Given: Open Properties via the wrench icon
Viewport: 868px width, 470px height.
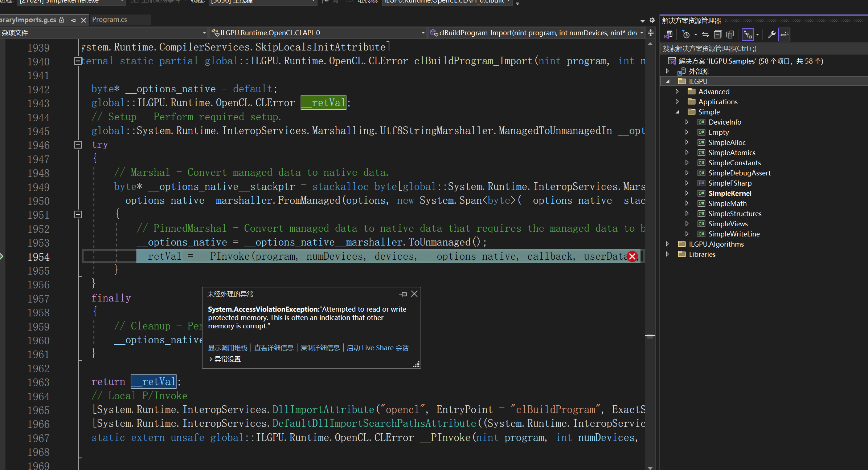Looking at the screenshot, I should coord(771,35).
